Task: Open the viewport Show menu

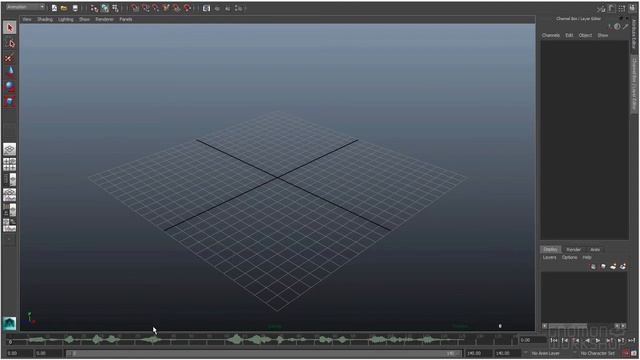Action: click(x=84, y=19)
